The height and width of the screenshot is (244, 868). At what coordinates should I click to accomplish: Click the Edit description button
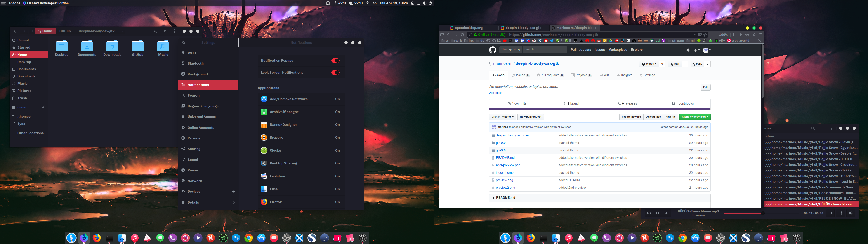(x=705, y=87)
